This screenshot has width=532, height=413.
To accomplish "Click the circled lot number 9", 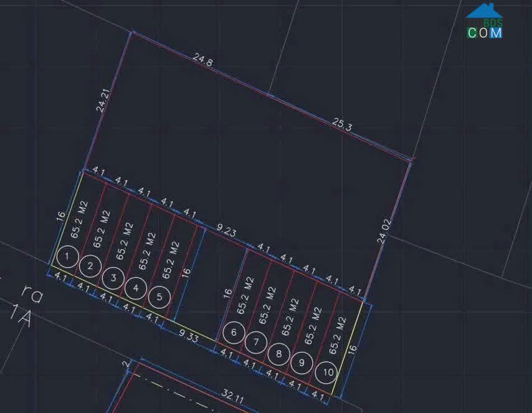I will [302, 361].
